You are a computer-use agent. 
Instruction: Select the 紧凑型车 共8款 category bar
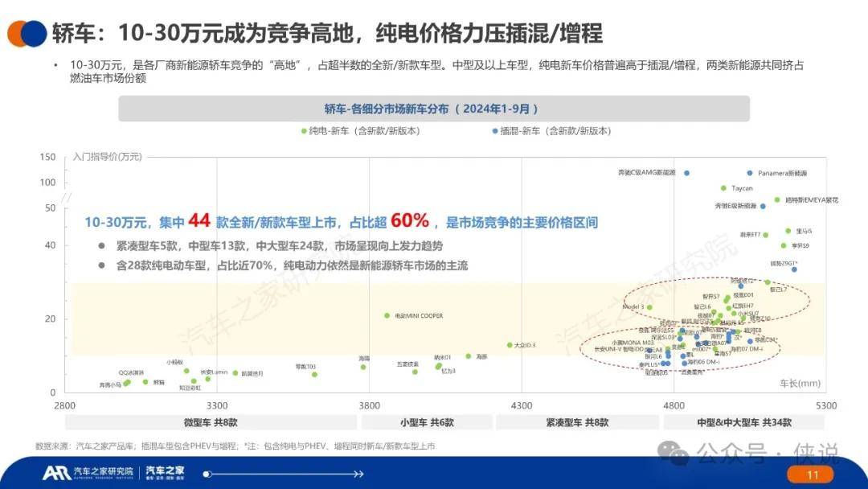coord(577,422)
